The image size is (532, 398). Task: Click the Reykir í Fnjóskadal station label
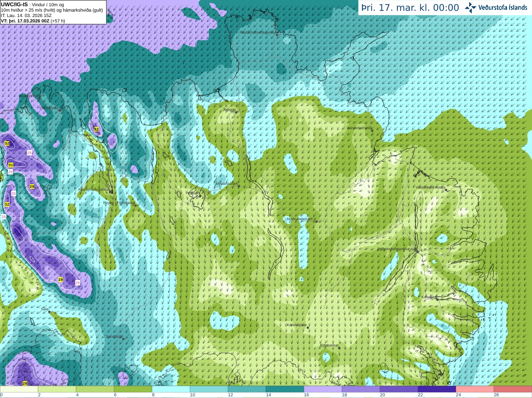click(119, 203)
